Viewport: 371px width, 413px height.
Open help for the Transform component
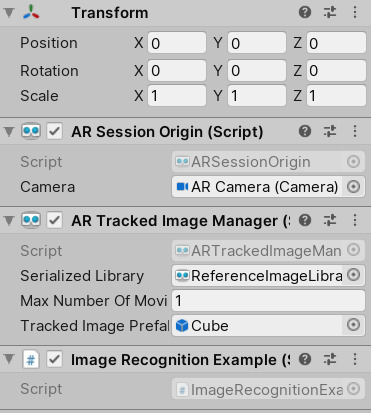point(305,13)
